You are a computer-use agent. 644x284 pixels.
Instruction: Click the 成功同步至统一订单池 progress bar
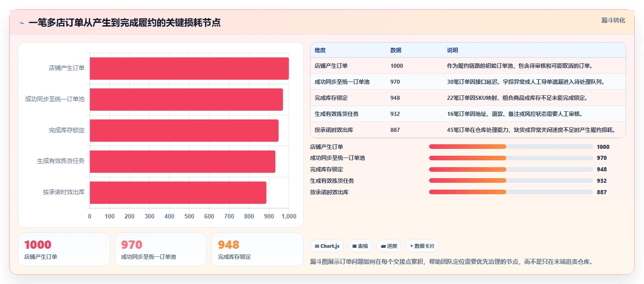click(x=511, y=158)
